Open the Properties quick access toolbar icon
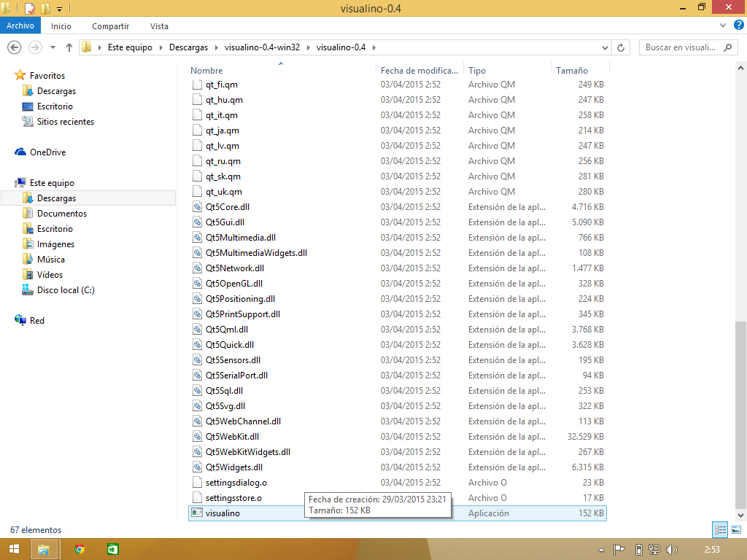747x560 pixels. (30, 9)
